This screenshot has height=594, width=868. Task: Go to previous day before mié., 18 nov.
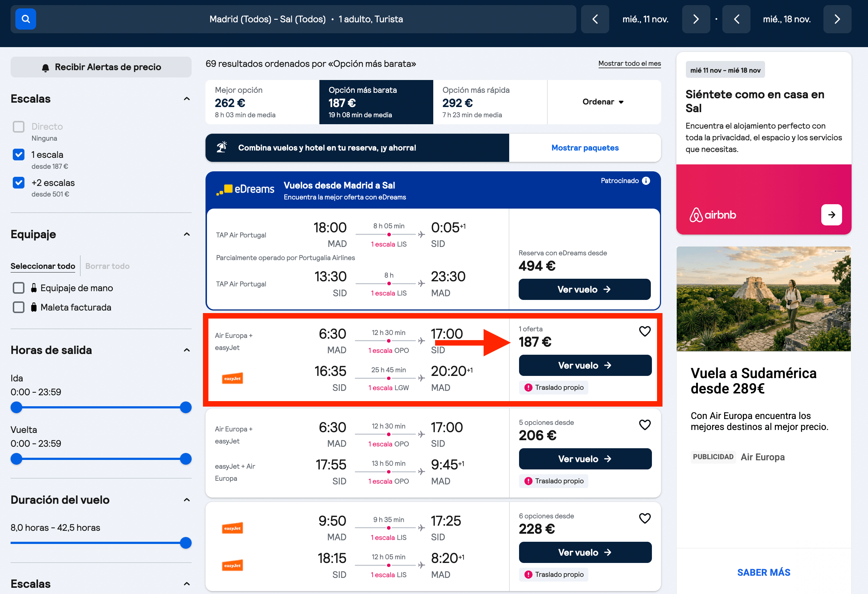736,19
